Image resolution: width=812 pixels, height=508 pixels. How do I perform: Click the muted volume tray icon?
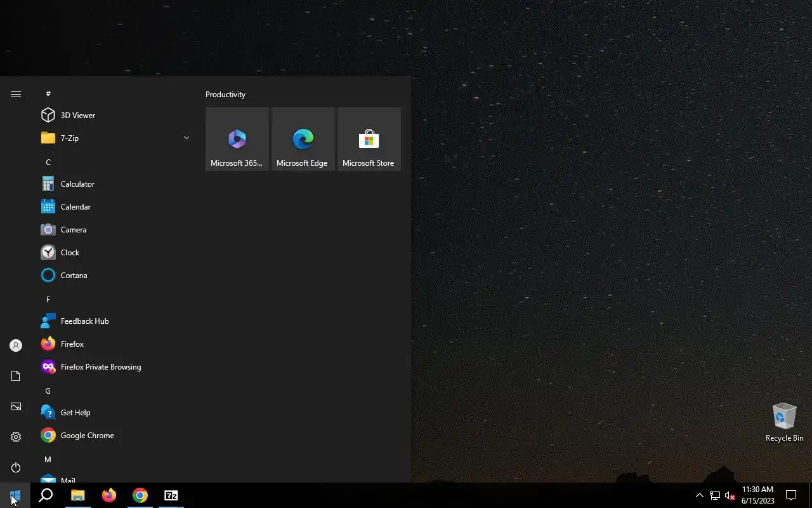(730, 495)
